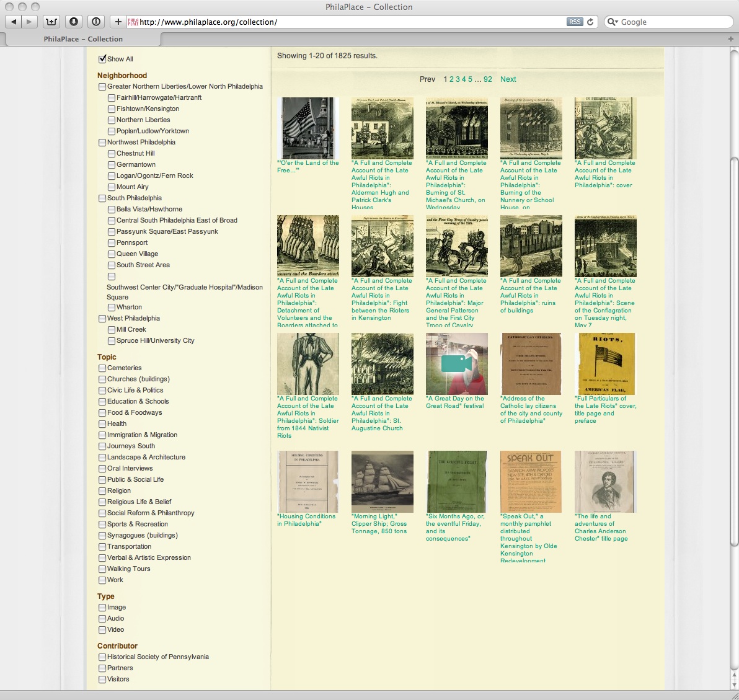The height and width of the screenshot is (700, 739).
Task: Open the yellow Riots American Flag cover thumbnail
Action: [x=605, y=363]
